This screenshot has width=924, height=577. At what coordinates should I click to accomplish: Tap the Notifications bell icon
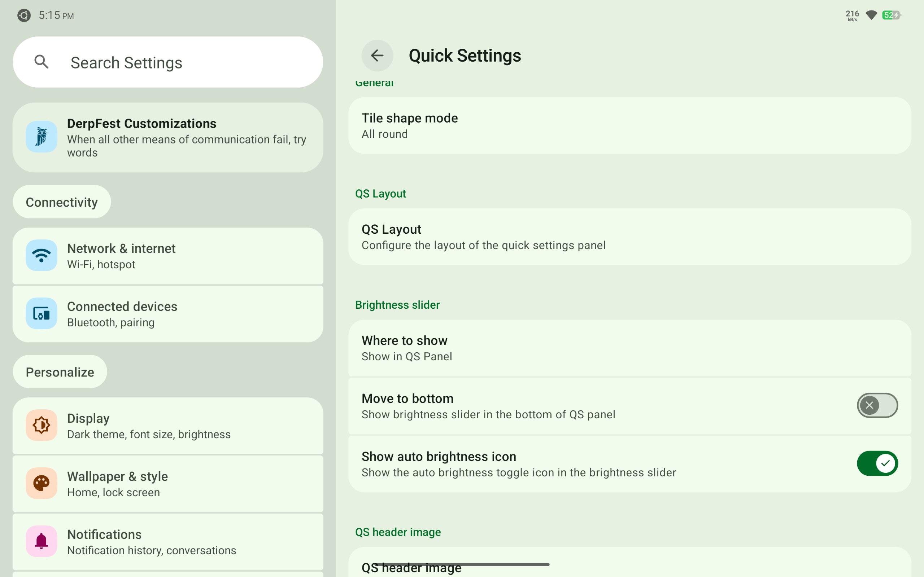click(41, 541)
